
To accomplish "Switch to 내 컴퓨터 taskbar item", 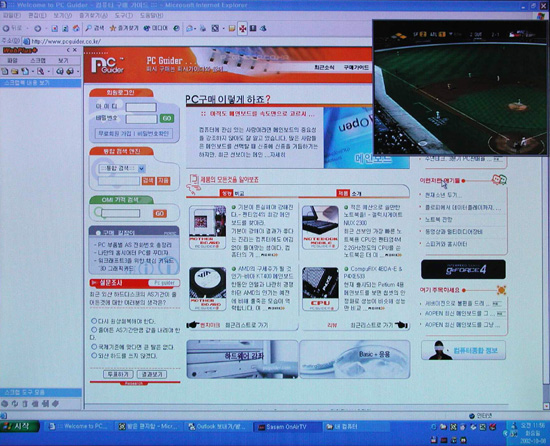I will 355,427.
